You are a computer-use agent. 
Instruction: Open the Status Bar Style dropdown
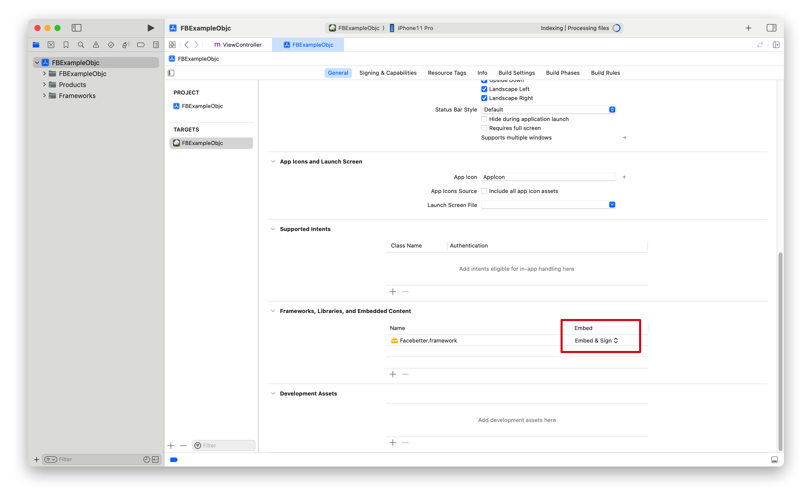coord(612,109)
